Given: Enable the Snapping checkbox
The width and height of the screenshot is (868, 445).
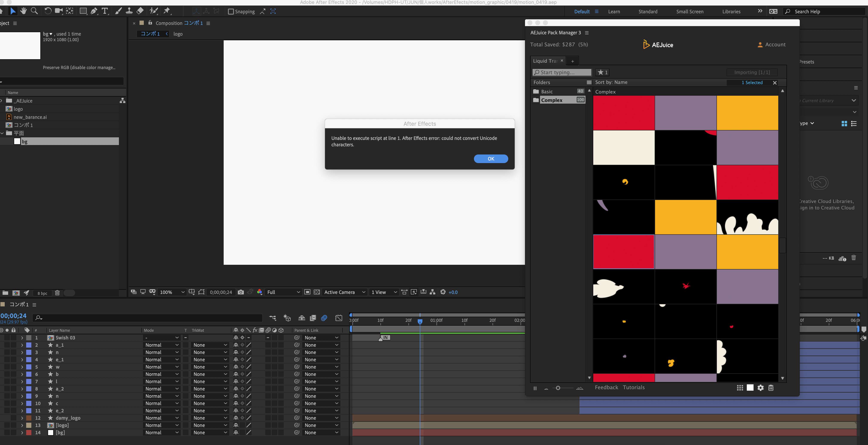Looking at the screenshot, I should (x=231, y=11).
